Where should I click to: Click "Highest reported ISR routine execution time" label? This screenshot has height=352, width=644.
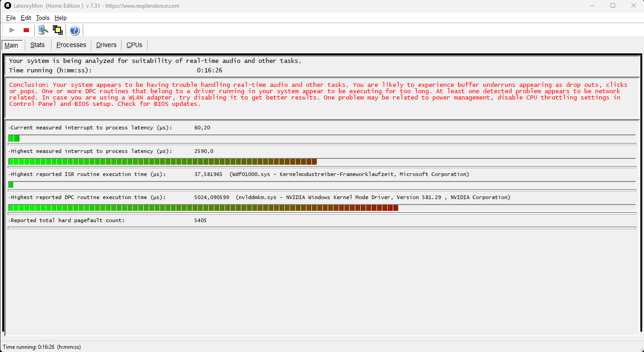pyautogui.click(x=87, y=174)
